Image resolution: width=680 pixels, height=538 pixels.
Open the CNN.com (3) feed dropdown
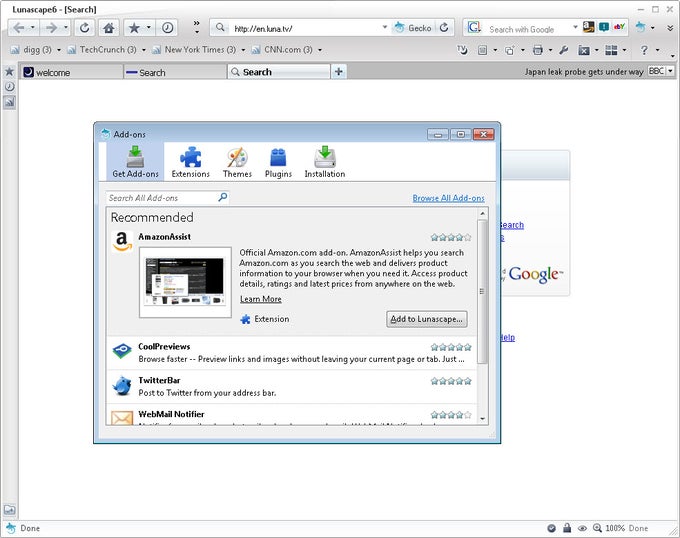coord(320,50)
